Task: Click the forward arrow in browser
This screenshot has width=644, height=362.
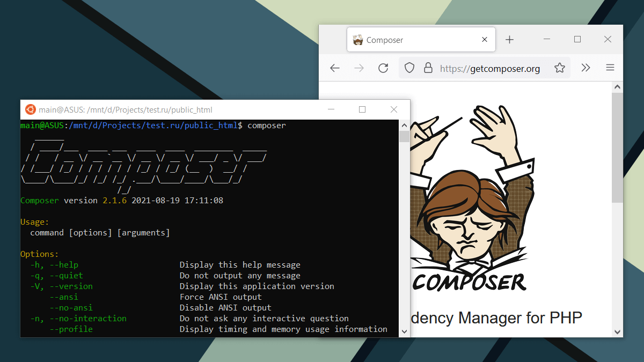Action: pyautogui.click(x=359, y=68)
